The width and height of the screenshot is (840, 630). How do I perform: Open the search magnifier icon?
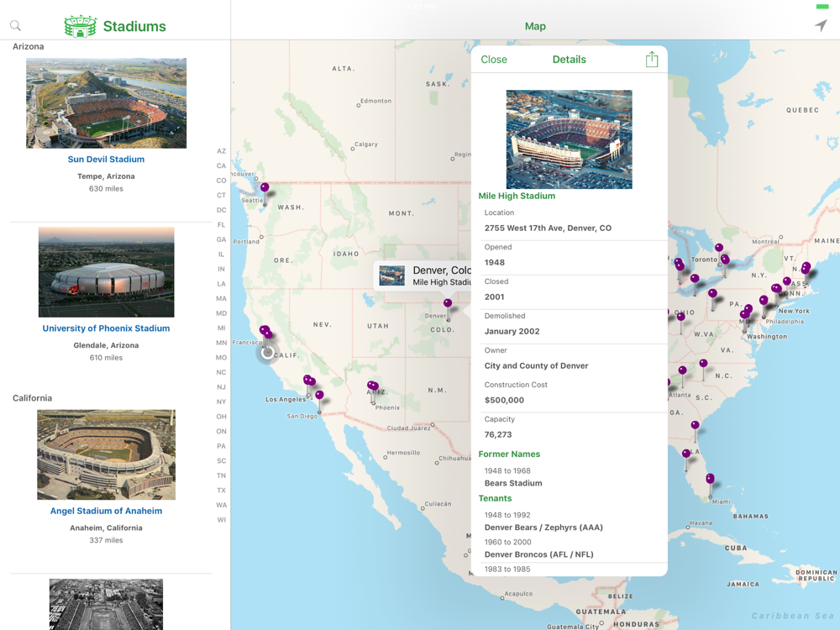click(x=15, y=25)
